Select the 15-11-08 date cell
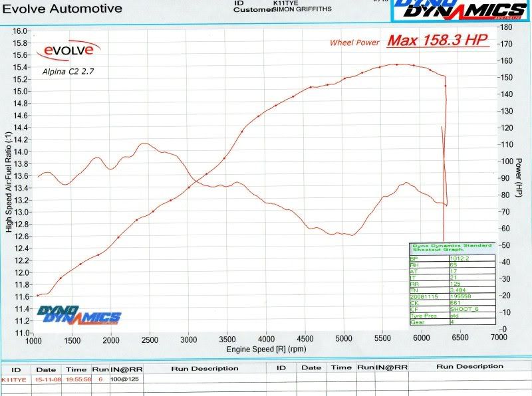Image resolution: width=532 pixels, height=396 pixels. [47, 378]
